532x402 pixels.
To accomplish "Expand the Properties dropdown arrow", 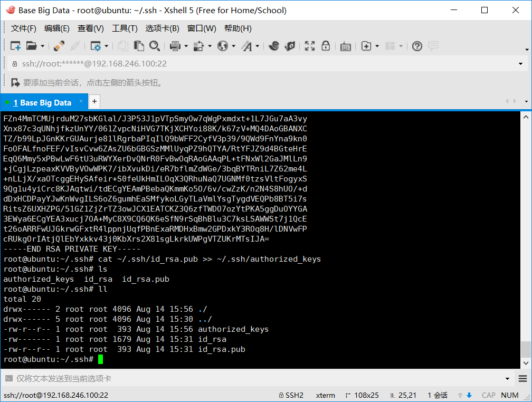I will (106, 46).
